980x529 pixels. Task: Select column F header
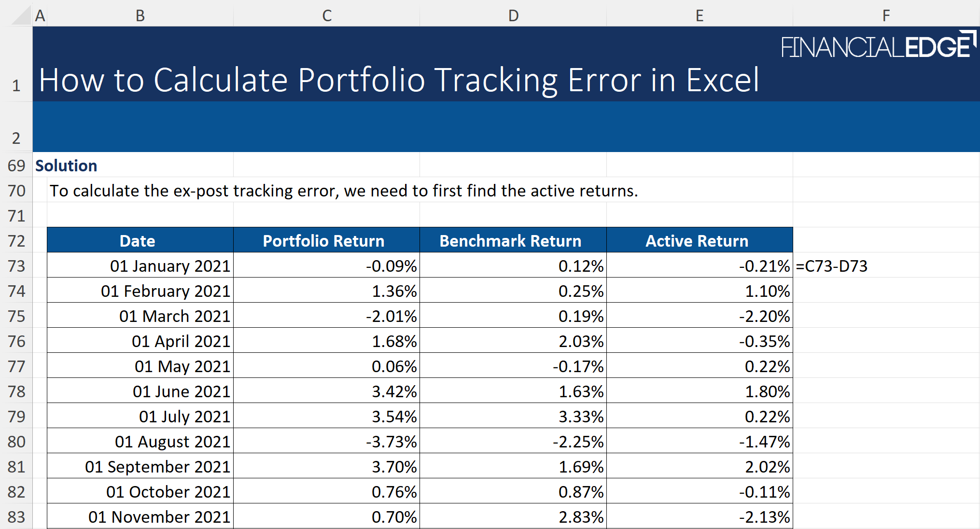pos(886,15)
